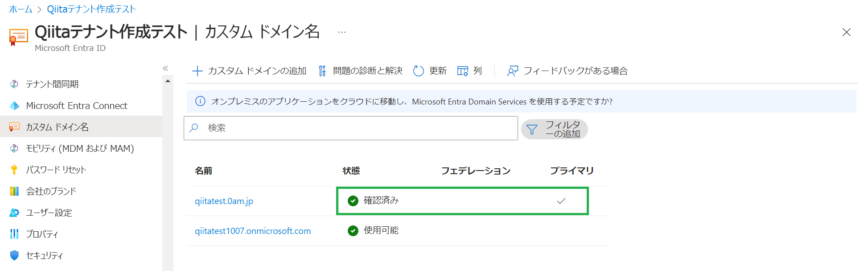Click the feedback person icon
The width and height of the screenshot is (868, 271).
[513, 71]
